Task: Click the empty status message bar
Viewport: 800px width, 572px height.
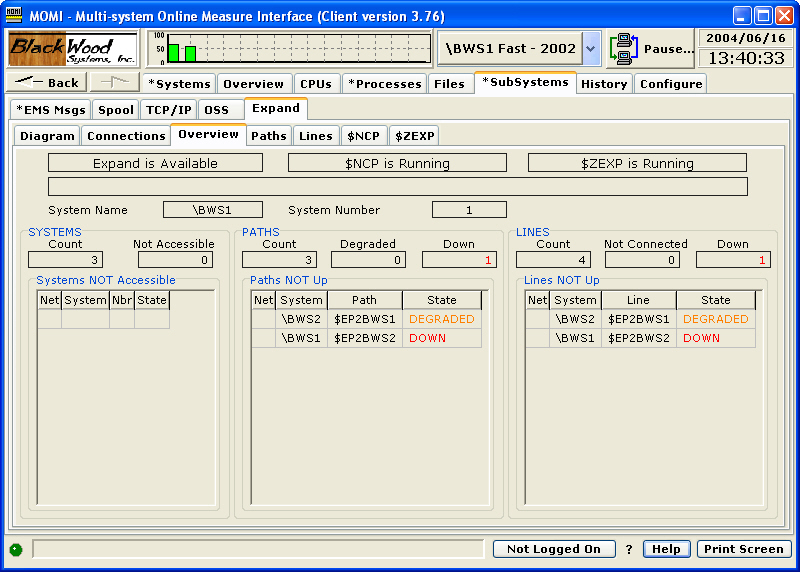Action: point(258,549)
